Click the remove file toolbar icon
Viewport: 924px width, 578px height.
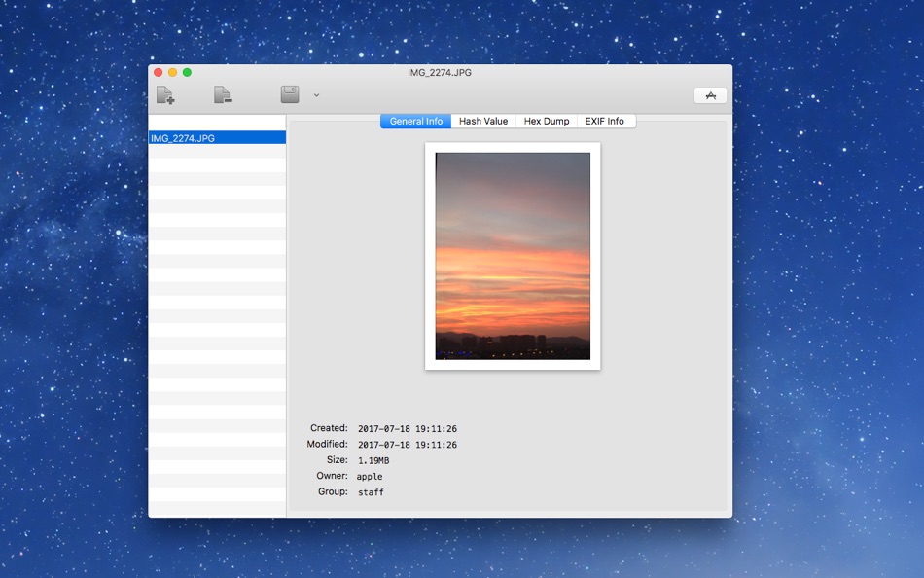[x=223, y=95]
